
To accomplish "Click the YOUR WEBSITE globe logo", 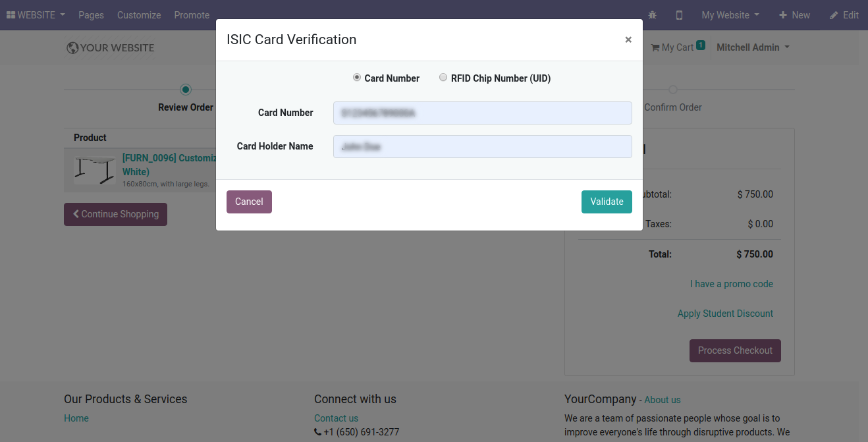I will click(x=110, y=47).
